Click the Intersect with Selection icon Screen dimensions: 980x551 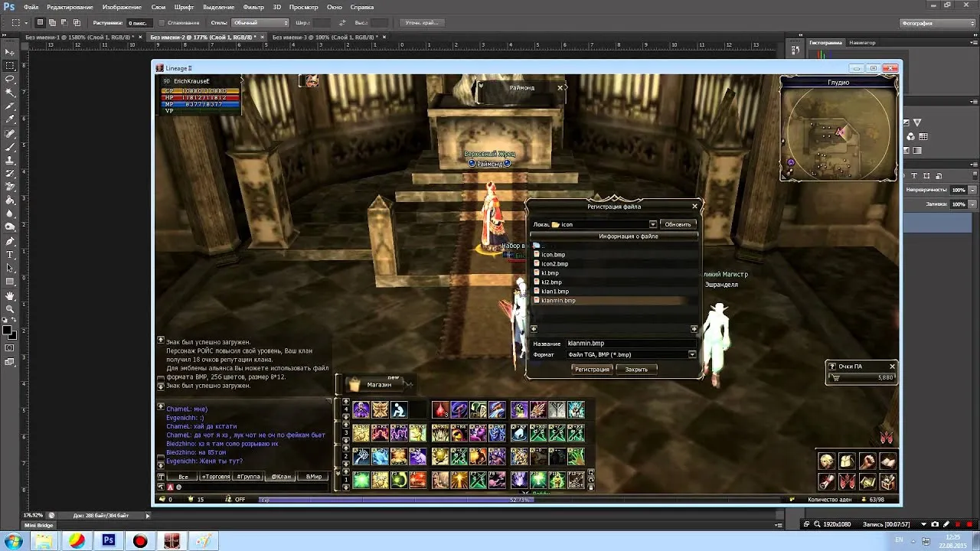[x=77, y=23]
